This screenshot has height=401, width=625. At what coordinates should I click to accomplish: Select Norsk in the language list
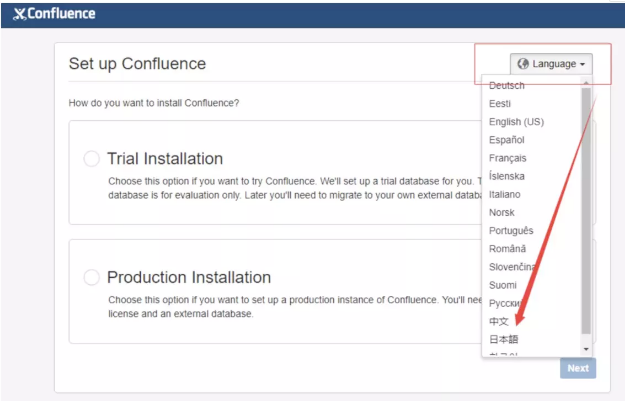(502, 212)
